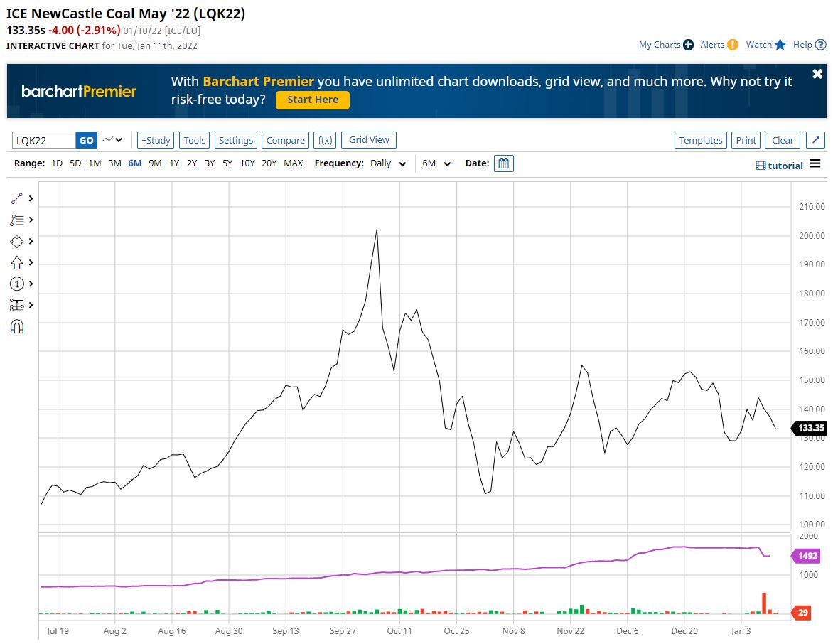Open the 6M period dropdown

click(436, 163)
